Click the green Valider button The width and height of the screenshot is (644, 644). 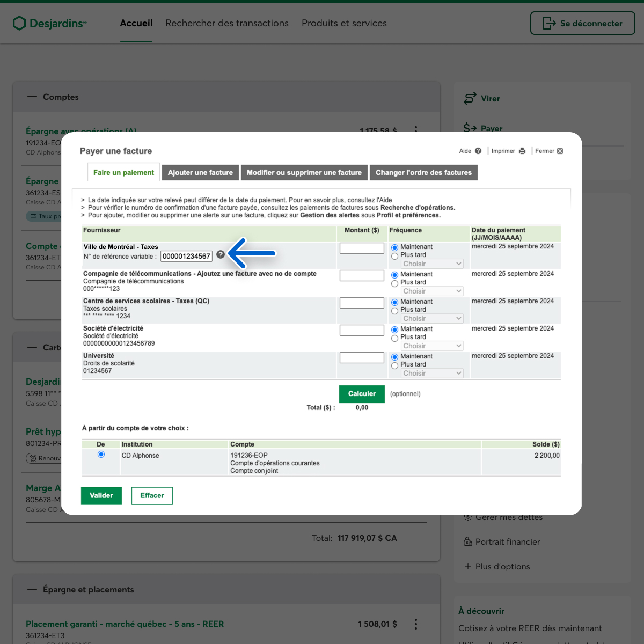point(101,495)
